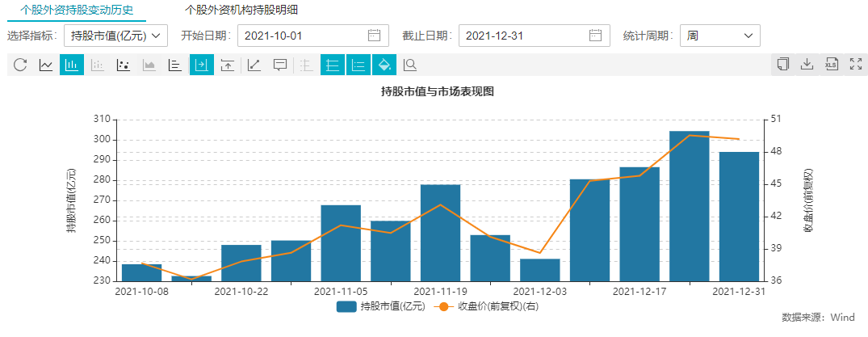This screenshot has width=868, height=337.
Task: Select the scatter plot chart icon
Action: (x=124, y=65)
